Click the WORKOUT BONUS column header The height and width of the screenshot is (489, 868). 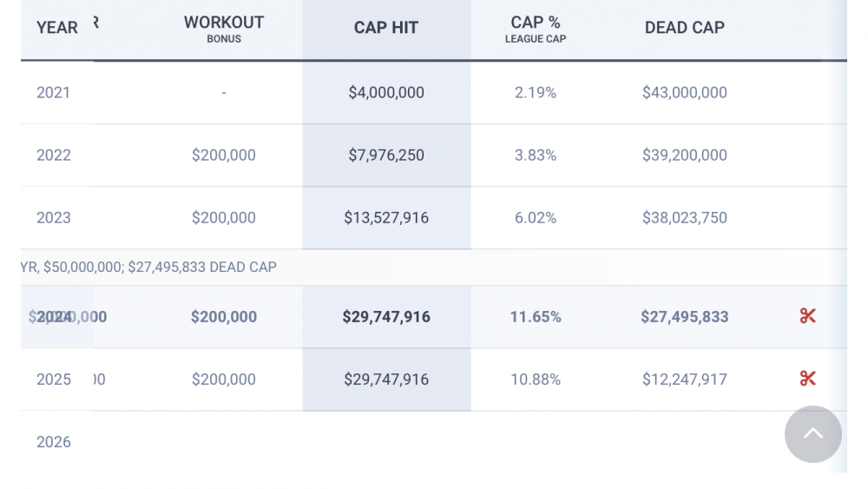[224, 29]
